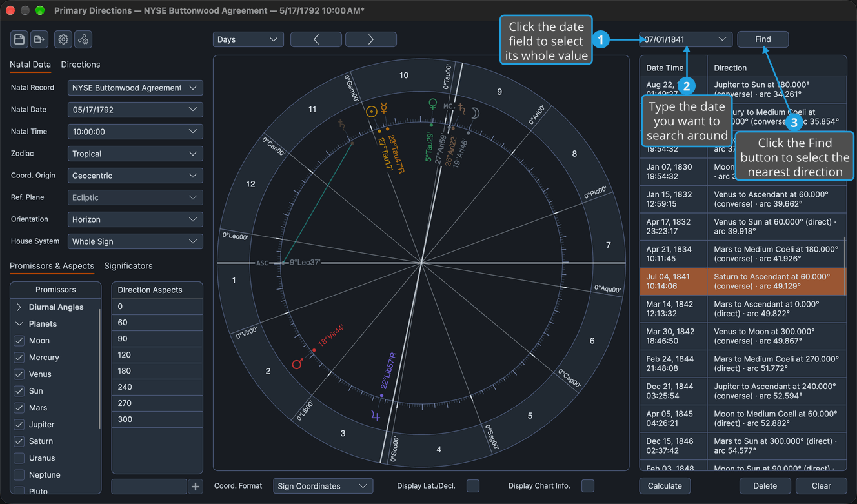Click the new aspect input field

click(149, 487)
